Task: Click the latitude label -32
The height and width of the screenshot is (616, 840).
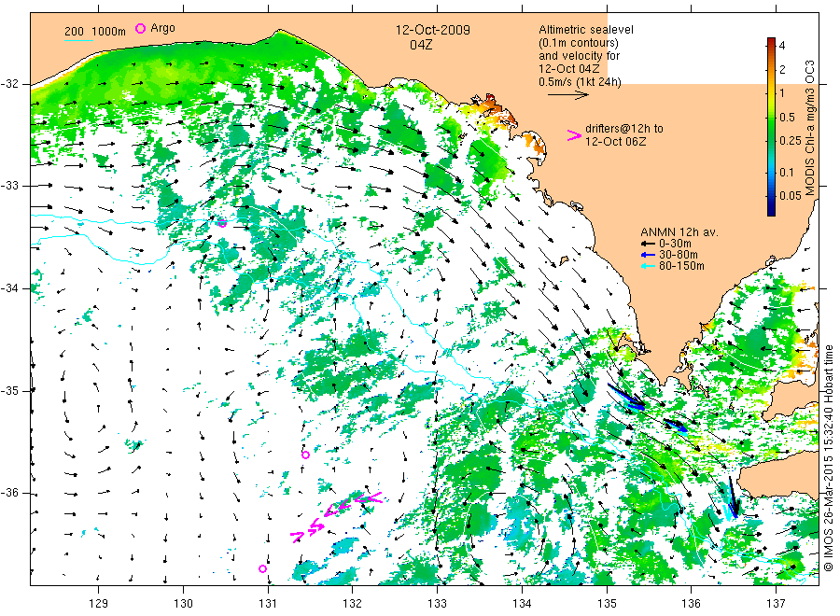Action: pos(10,84)
